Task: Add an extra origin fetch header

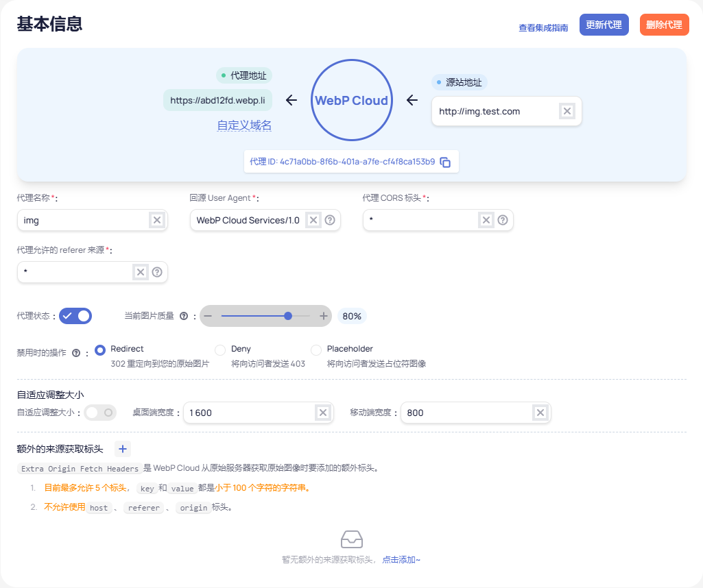Action: point(122,449)
